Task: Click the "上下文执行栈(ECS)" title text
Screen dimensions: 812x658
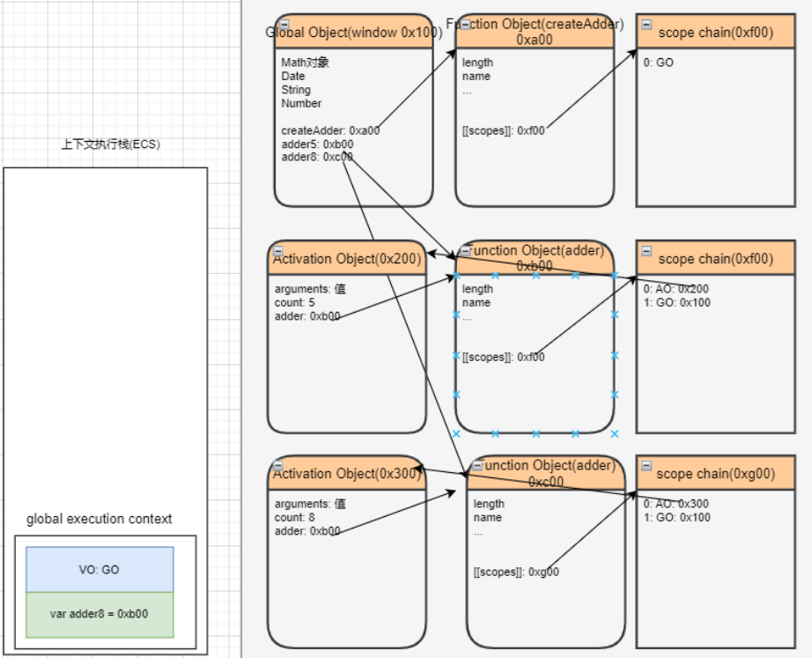Action: (111, 144)
